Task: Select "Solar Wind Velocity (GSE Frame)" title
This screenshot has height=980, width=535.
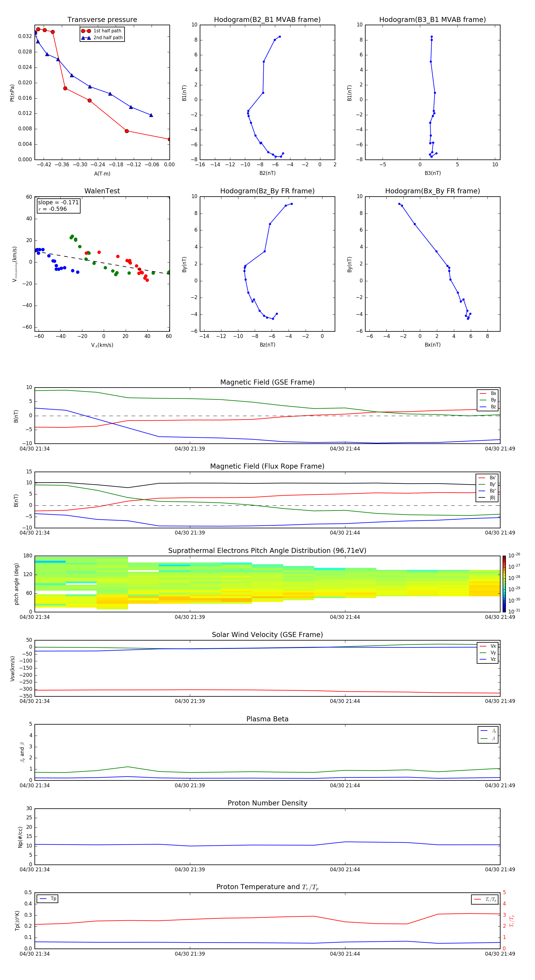Action: [267, 635]
